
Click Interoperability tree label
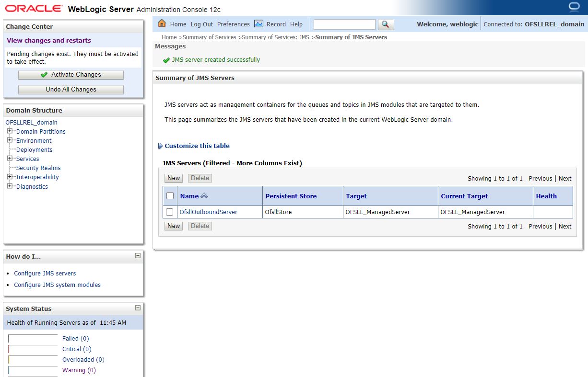tap(37, 177)
